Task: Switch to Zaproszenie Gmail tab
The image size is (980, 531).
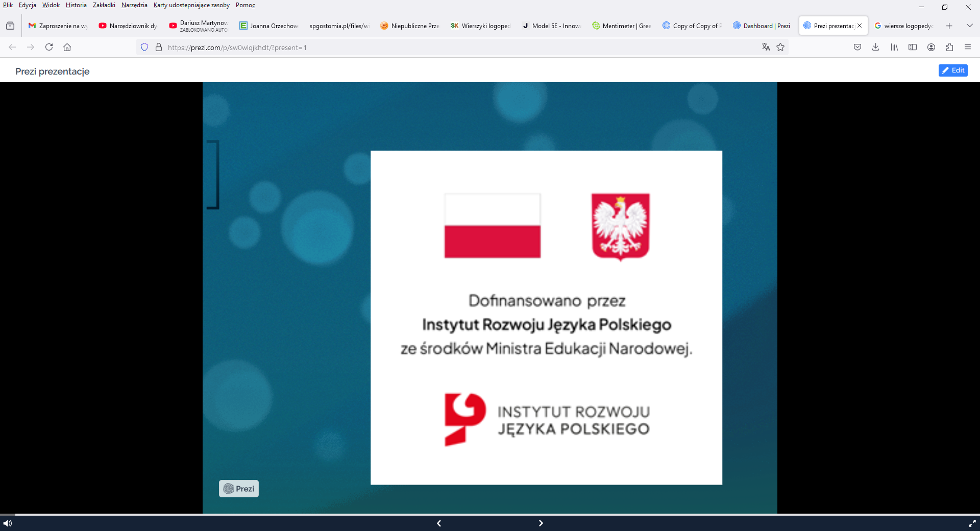Action: (x=58, y=26)
